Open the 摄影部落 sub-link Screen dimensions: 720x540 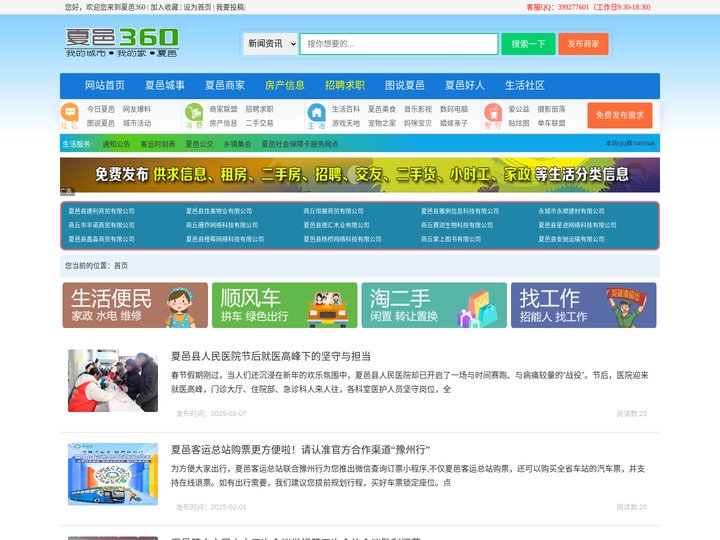coord(551,109)
